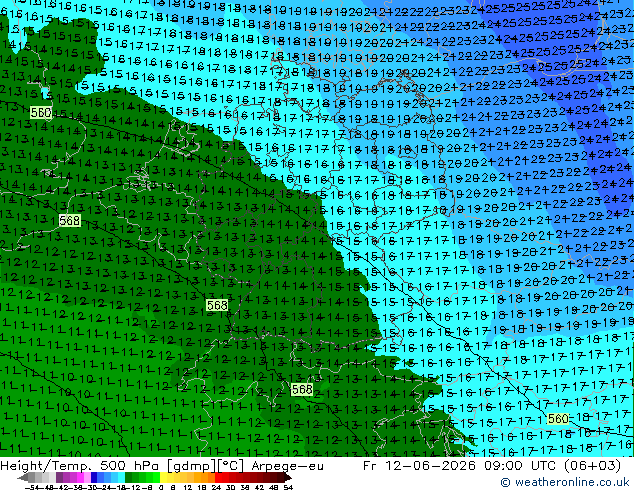634x490 pixels.
Task: Click the 'Arpege-eu' model name text
Action: tap(287, 466)
